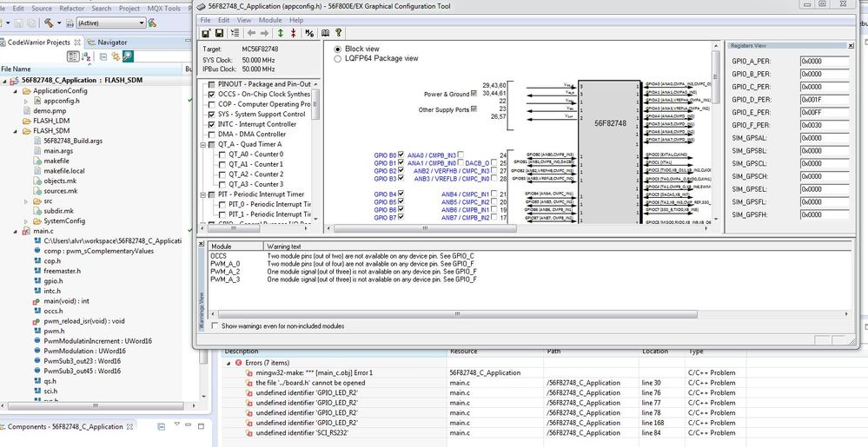868x447 pixels.
Task: Minimize the Components panel
Action: [190, 425]
